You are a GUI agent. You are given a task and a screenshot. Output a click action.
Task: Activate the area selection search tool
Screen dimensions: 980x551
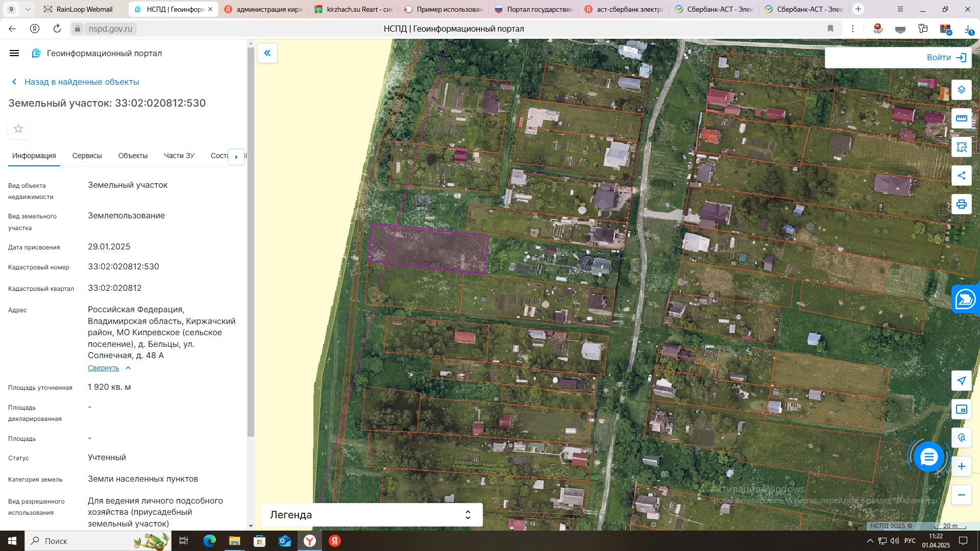click(x=961, y=147)
